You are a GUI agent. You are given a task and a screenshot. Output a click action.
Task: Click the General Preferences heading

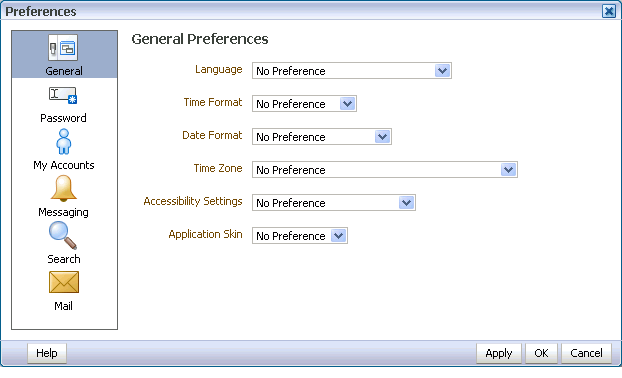(x=200, y=39)
